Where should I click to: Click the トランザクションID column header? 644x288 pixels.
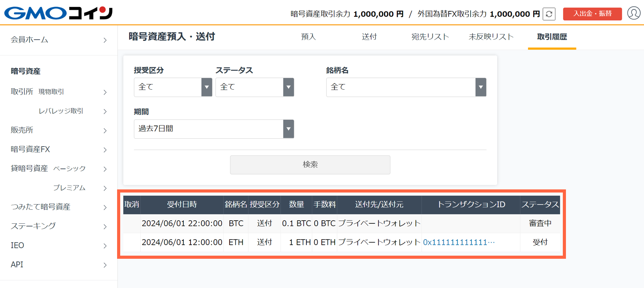pyautogui.click(x=471, y=205)
